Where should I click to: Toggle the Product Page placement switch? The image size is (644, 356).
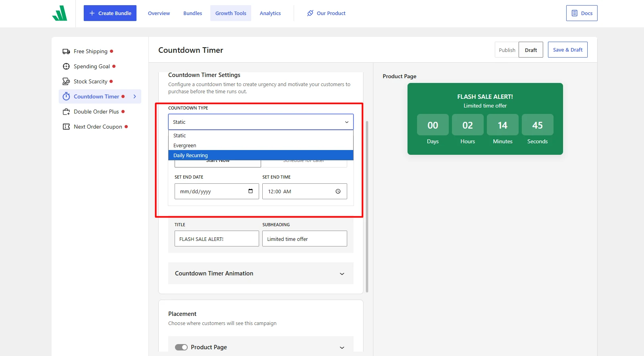click(x=181, y=347)
